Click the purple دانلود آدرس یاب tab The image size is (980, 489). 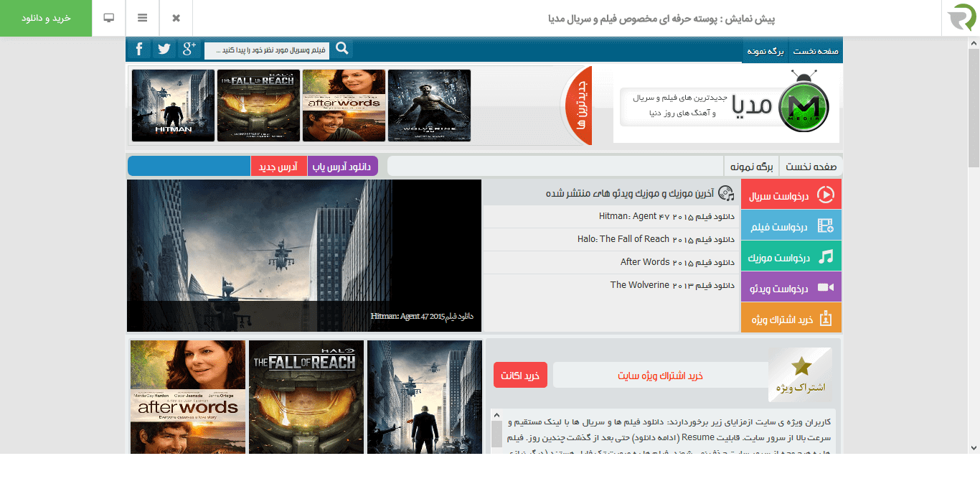pyautogui.click(x=343, y=167)
